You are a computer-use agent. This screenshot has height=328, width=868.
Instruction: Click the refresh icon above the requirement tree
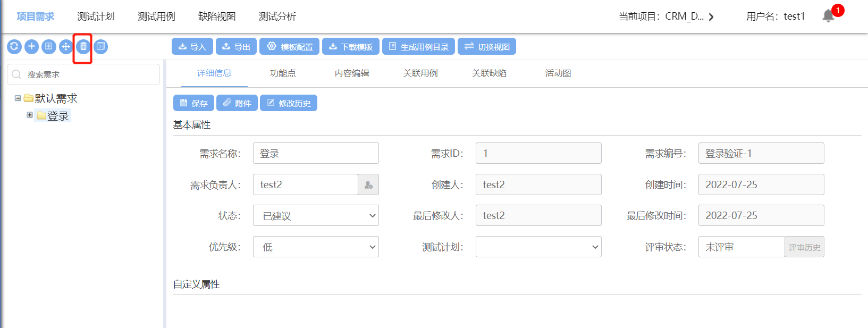(x=14, y=47)
